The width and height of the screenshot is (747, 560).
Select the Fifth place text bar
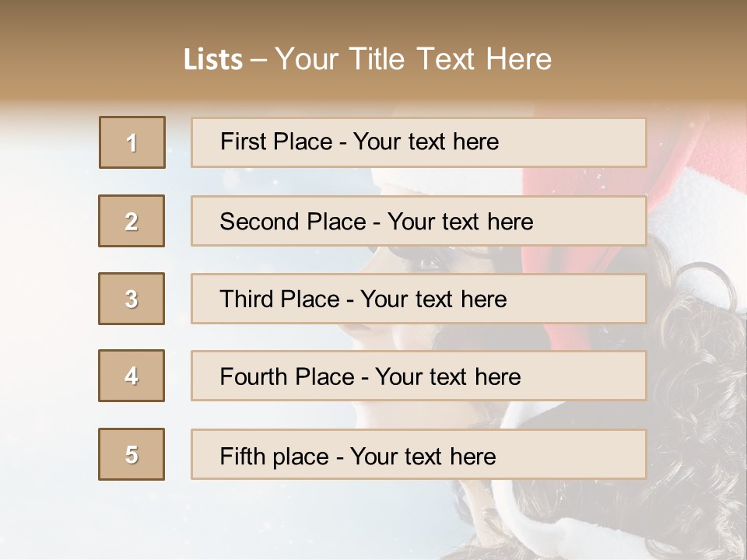click(419, 454)
